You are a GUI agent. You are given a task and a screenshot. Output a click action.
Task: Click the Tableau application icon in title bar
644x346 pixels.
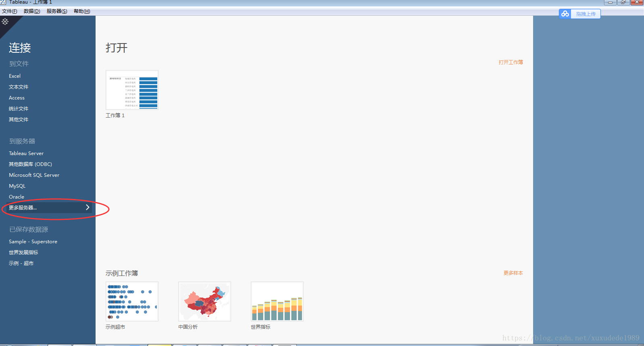pos(3,2)
